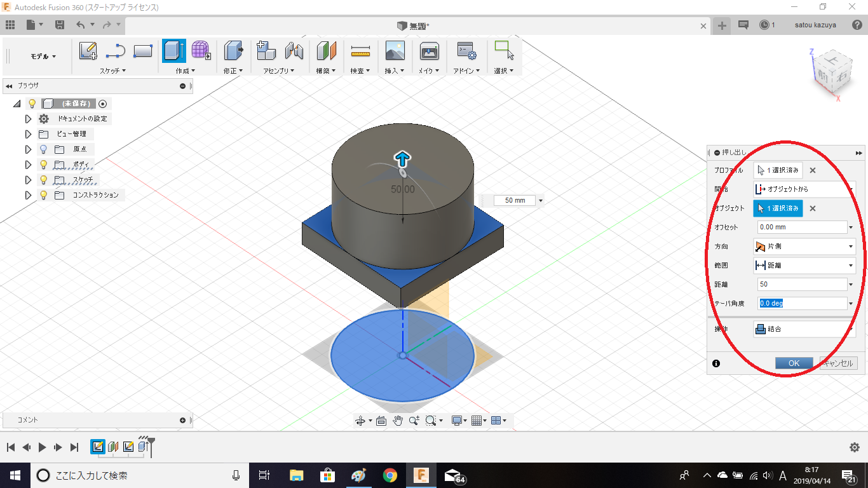Open the アセンブリ toolbar menu
The width and height of the screenshot is (868, 488).
[x=279, y=71]
